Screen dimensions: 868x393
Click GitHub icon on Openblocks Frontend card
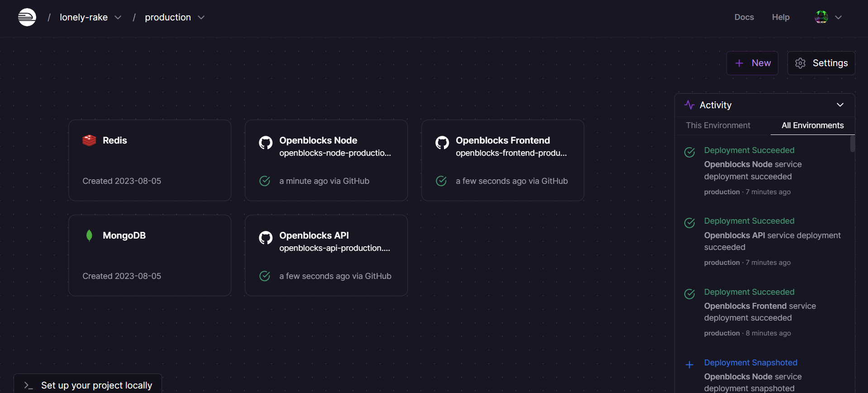pyautogui.click(x=442, y=143)
